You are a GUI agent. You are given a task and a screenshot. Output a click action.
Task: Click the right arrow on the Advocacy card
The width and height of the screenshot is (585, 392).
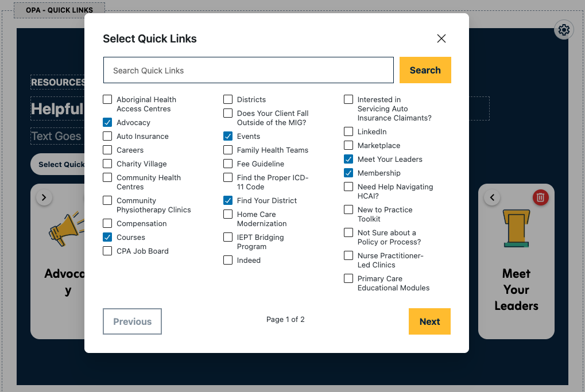click(x=44, y=197)
